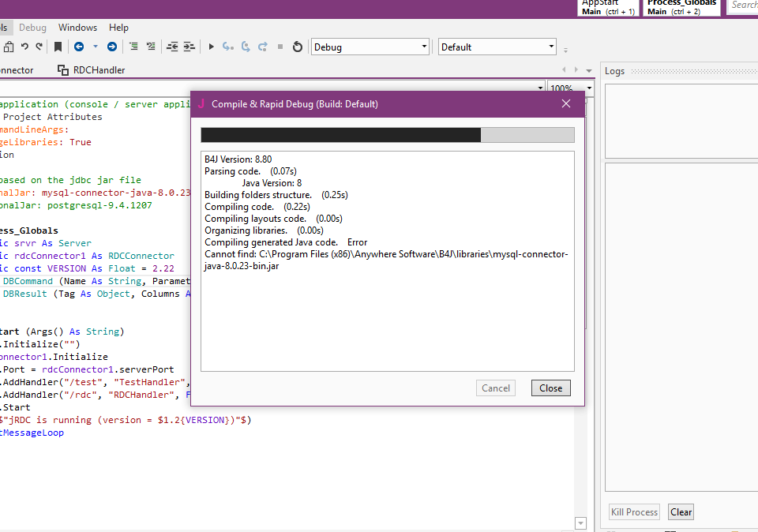Click the Cancel button in the dialog
Viewport: 758px width, 532px height.
(496, 388)
